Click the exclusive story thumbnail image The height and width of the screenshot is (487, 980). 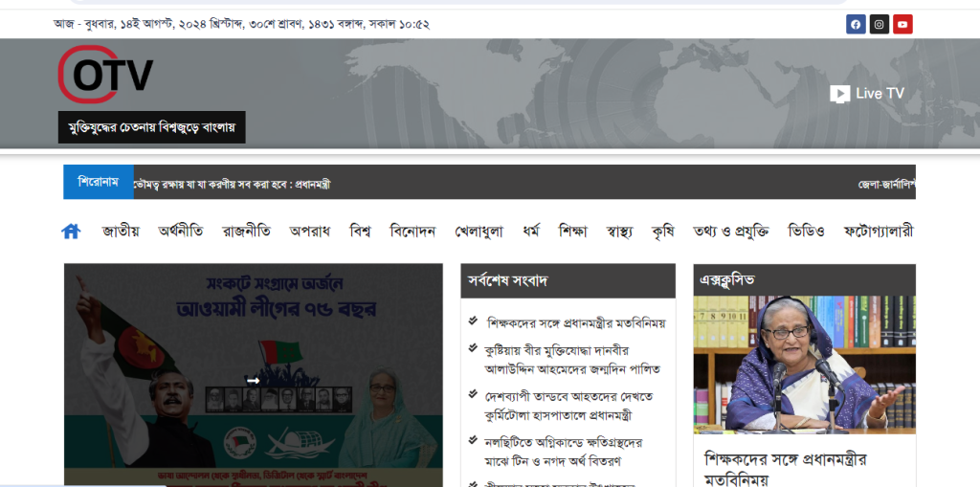coord(804,364)
